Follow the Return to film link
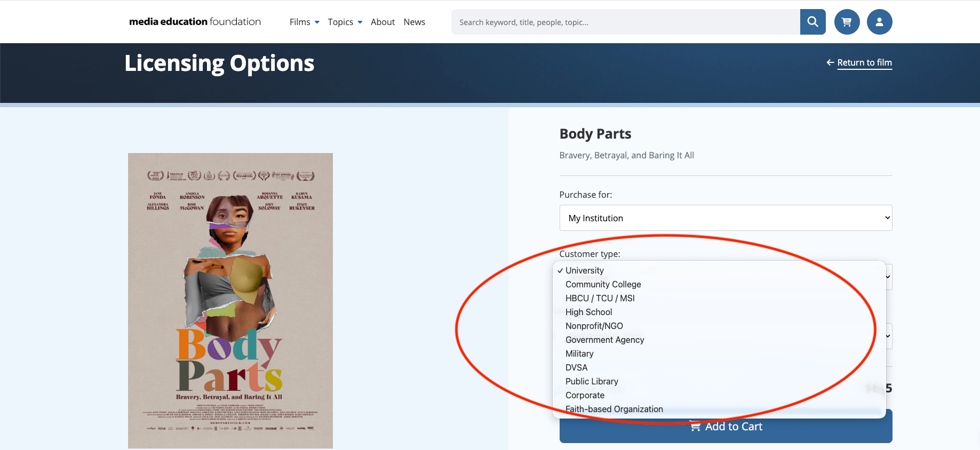980x450 pixels. coord(864,62)
